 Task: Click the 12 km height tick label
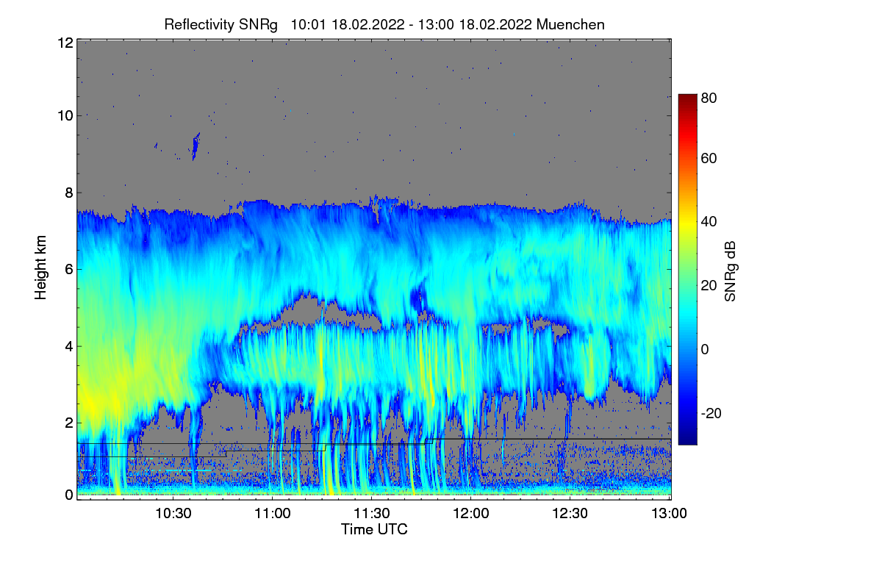pos(65,43)
